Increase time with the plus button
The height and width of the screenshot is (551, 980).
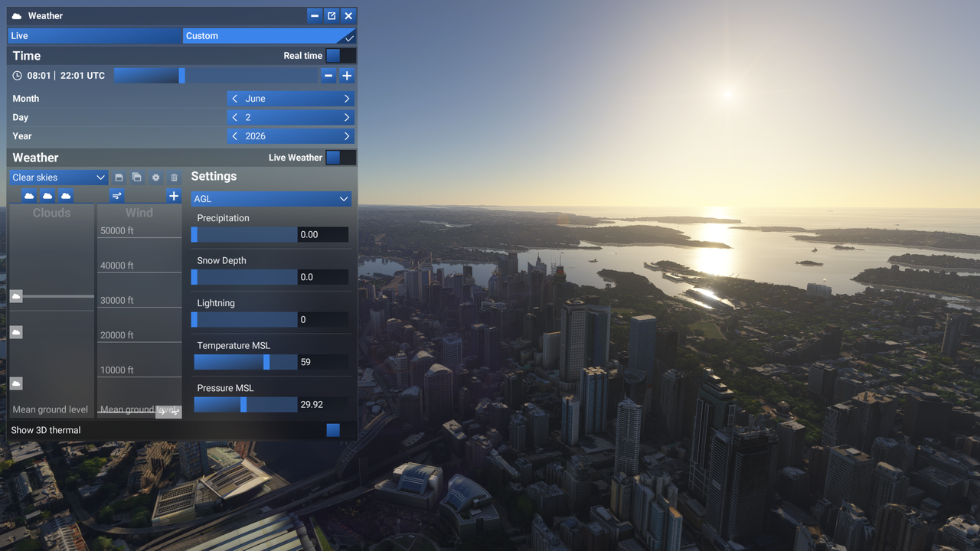347,76
